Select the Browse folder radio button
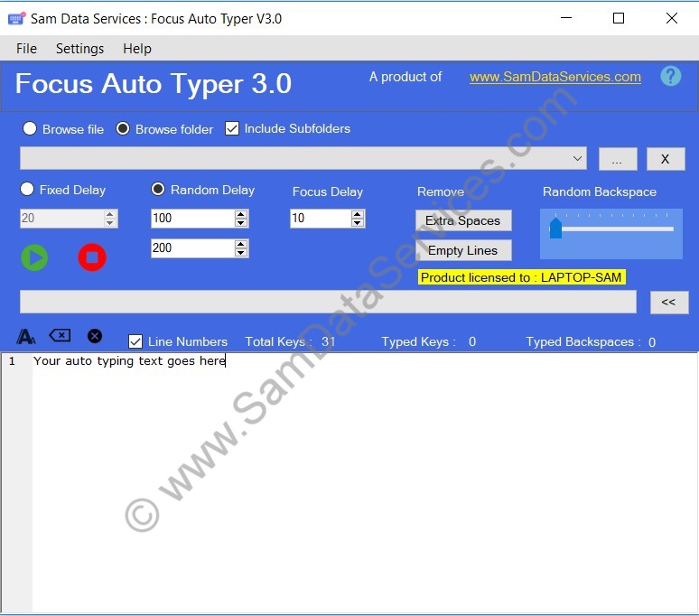 click(x=123, y=128)
